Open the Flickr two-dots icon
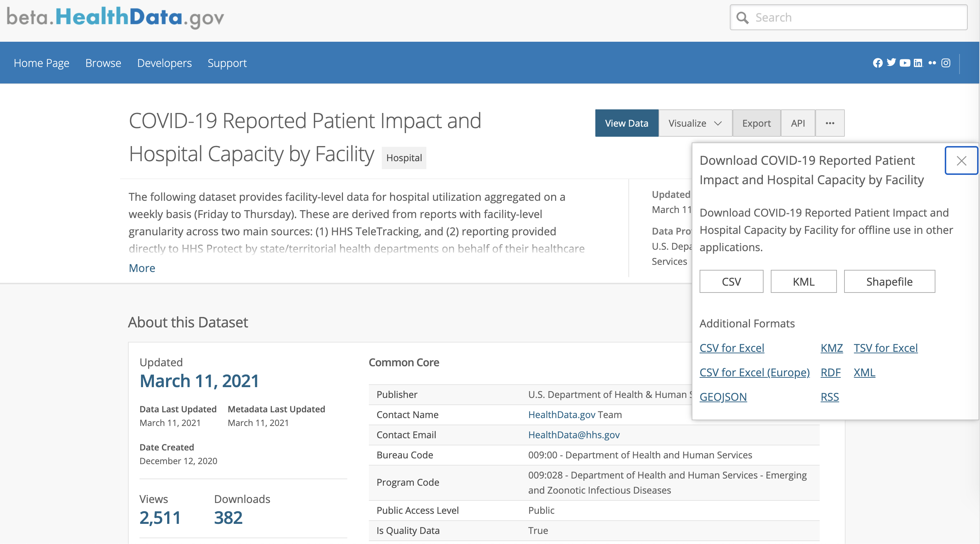The height and width of the screenshot is (544, 980). (932, 63)
